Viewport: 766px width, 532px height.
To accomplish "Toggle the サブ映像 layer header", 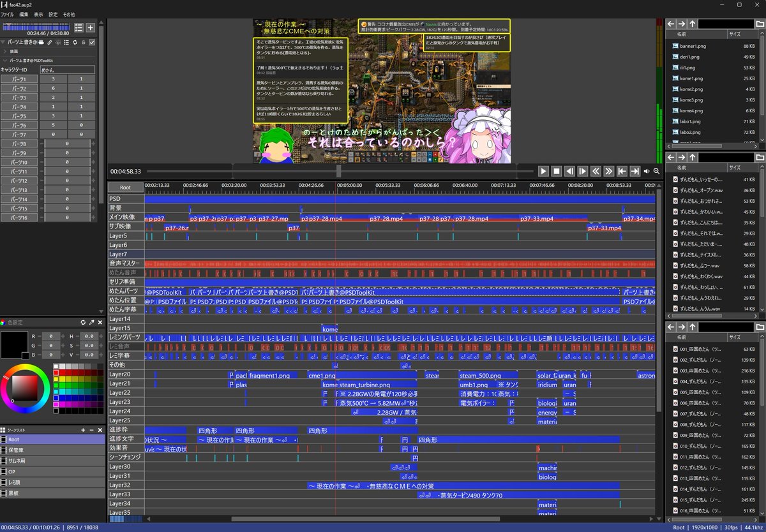I will (125, 226).
